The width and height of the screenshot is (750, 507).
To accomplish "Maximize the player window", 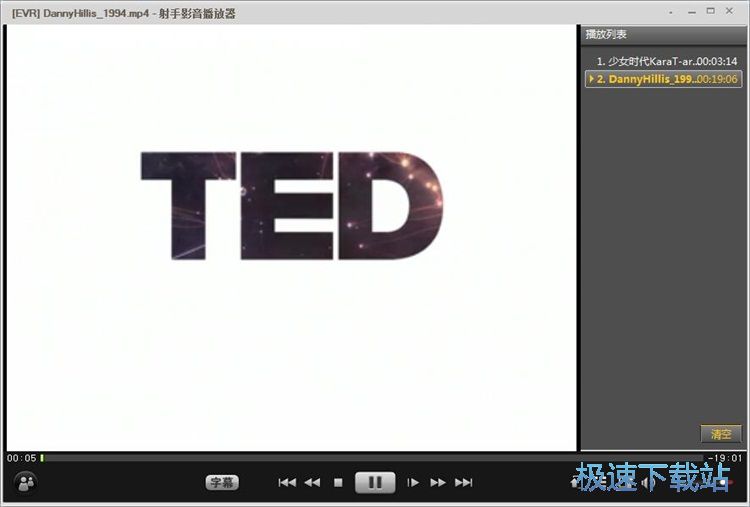I will 711,11.
